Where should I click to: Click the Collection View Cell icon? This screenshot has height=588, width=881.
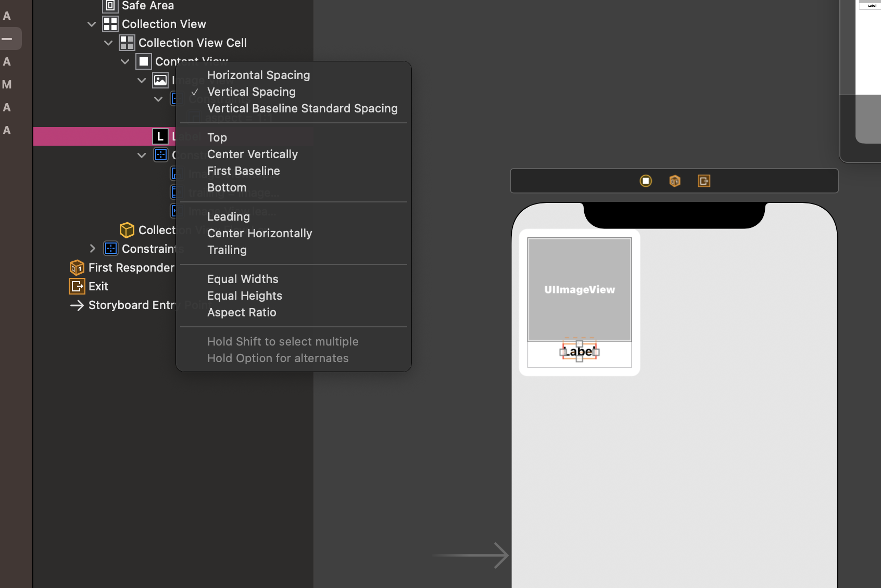coord(127,43)
